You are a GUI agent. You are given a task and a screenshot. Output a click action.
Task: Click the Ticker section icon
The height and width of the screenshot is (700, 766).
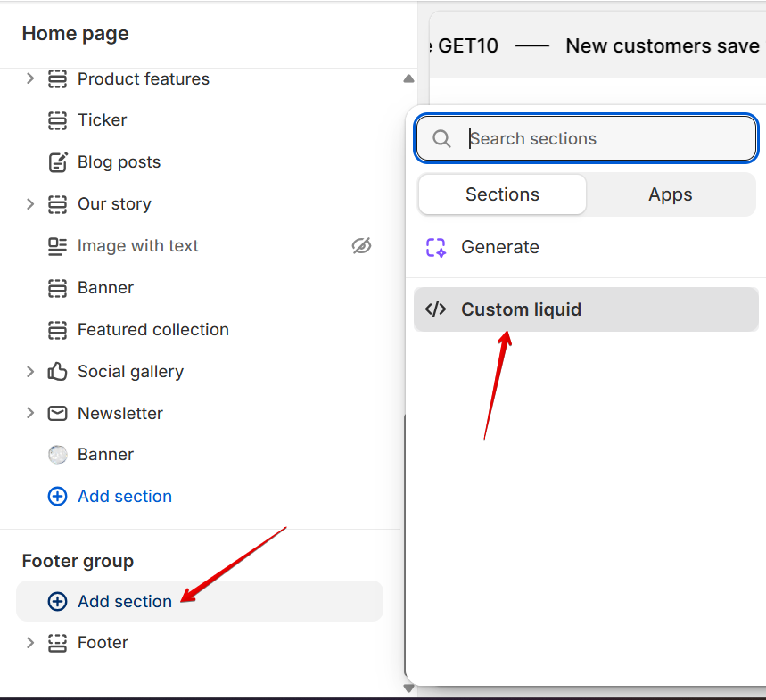57,120
